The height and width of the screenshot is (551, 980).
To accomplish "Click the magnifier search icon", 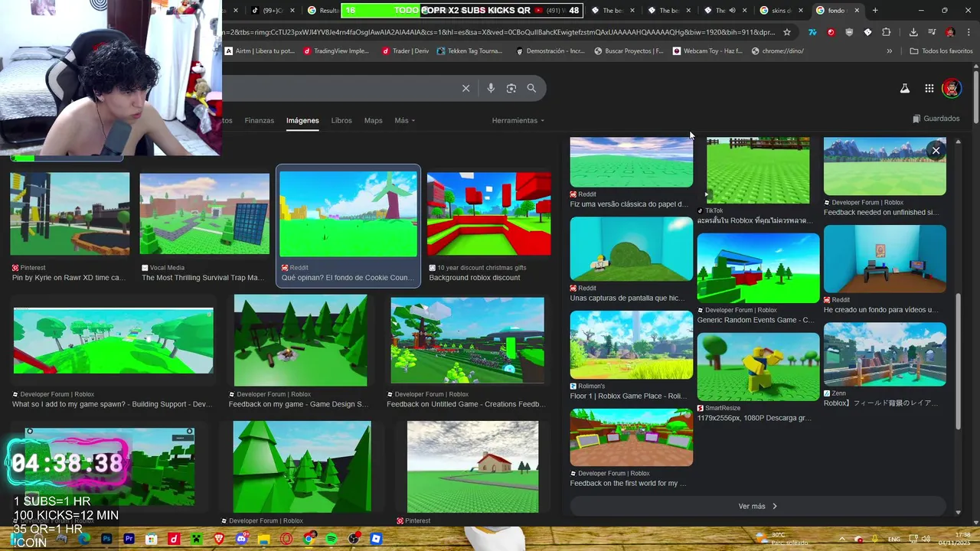I will click(531, 88).
